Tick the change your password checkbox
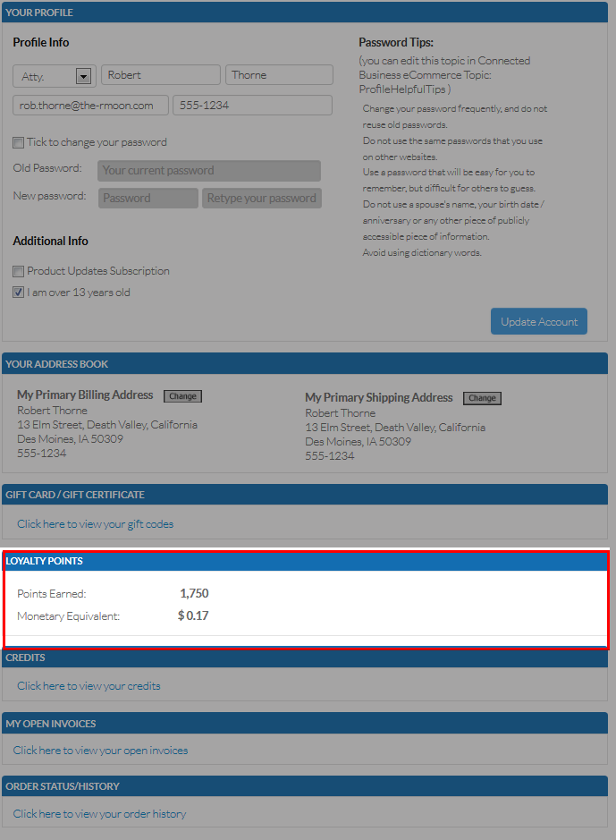Viewport: 616px width, 840px height. coord(19,142)
